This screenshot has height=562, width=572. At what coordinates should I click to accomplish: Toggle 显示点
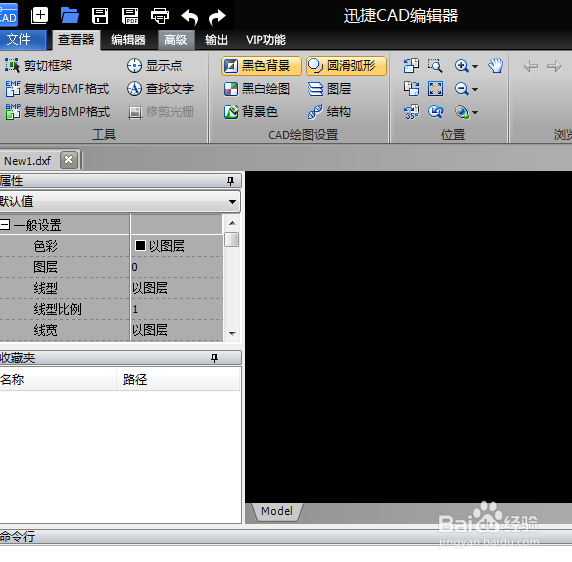[155, 66]
